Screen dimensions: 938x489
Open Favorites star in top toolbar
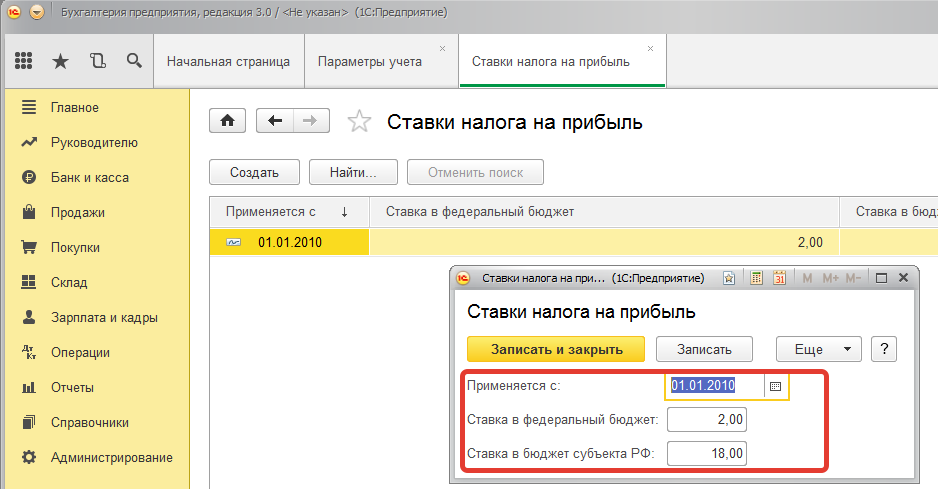pos(60,61)
